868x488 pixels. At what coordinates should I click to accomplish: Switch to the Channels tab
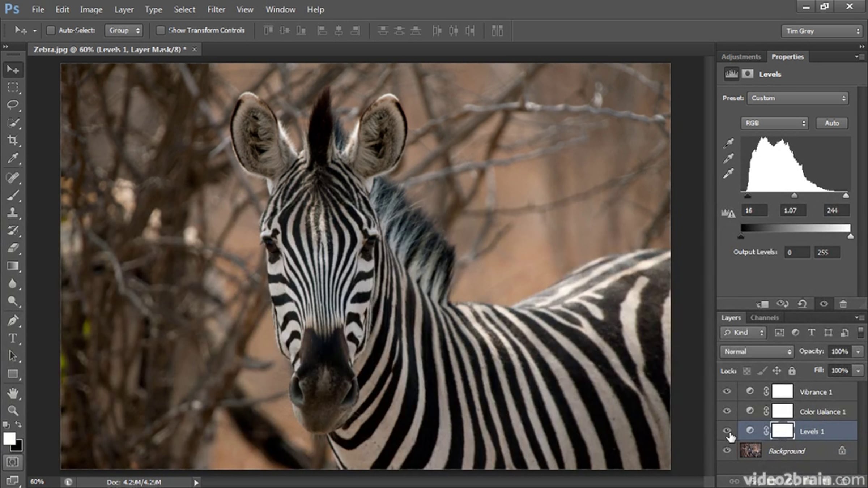(x=764, y=318)
